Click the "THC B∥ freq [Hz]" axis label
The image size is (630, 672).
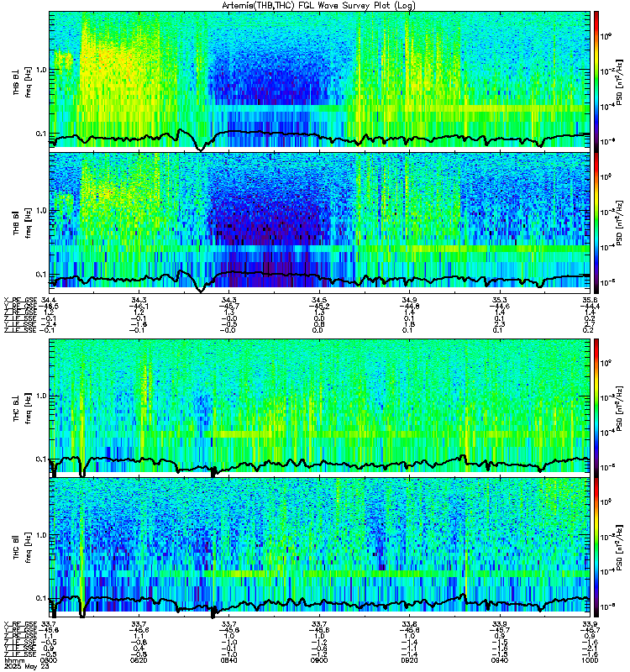click(x=23, y=548)
